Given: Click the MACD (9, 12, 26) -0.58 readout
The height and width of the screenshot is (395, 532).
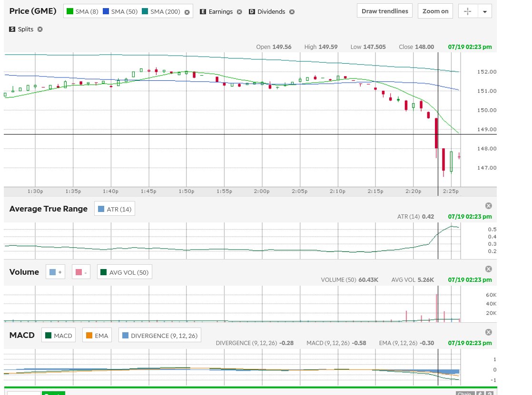Looking at the screenshot, I should coord(336,343).
